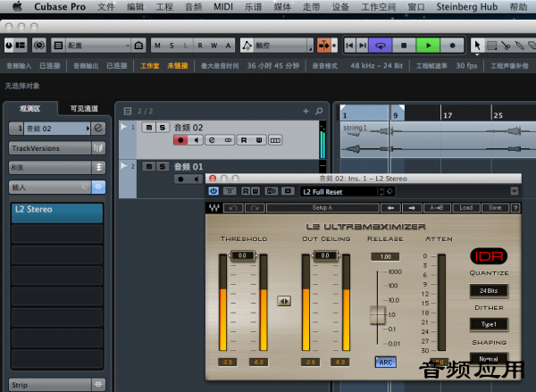Image resolution: width=536 pixels, height=392 pixels.
Task: Select the L2 Stereo insert slot
Action: pos(57,213)
